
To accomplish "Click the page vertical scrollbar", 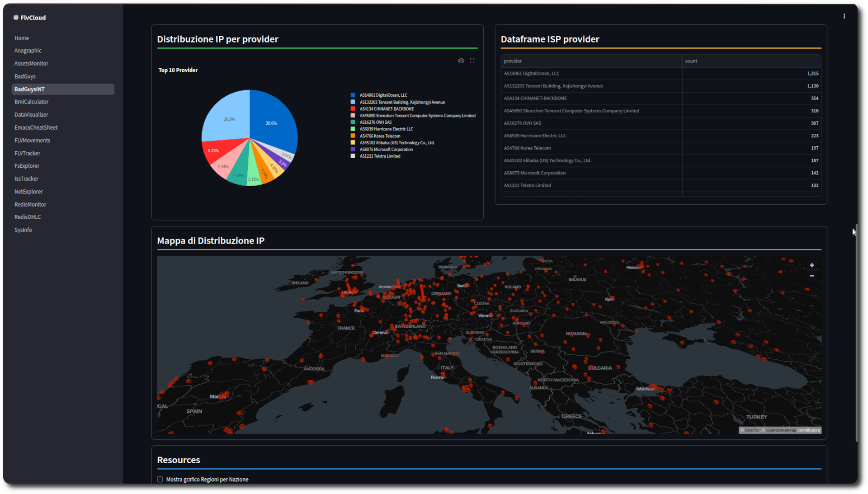I will pyautogui.click(x=856, y=332).
